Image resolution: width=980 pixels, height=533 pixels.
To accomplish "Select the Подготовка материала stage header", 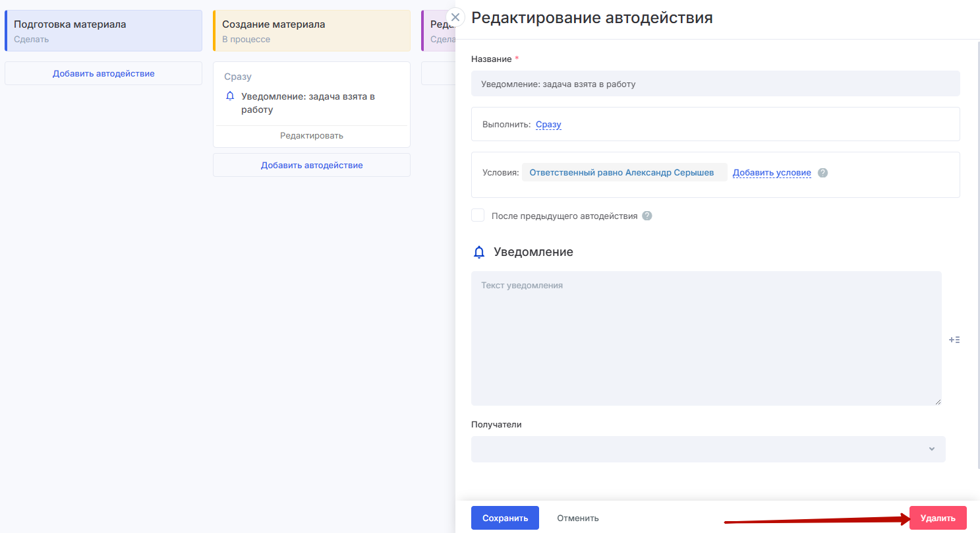I will [103, 30].
